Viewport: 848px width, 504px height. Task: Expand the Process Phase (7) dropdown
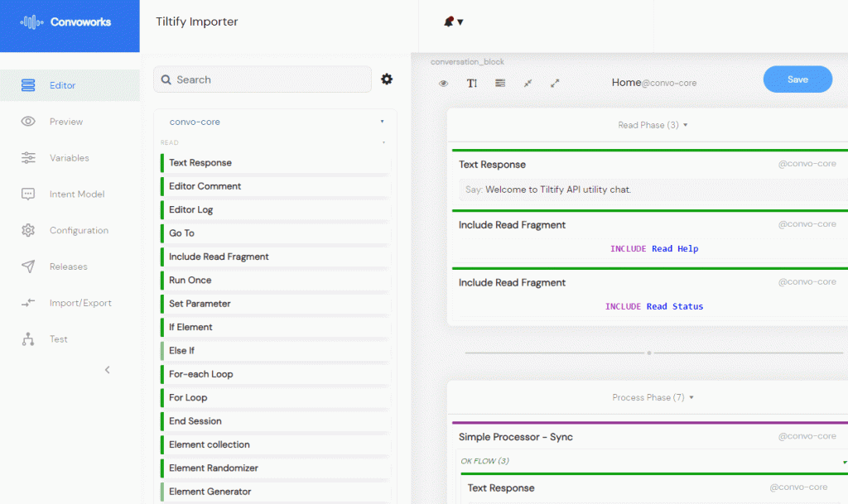click(x=653, y=397)
